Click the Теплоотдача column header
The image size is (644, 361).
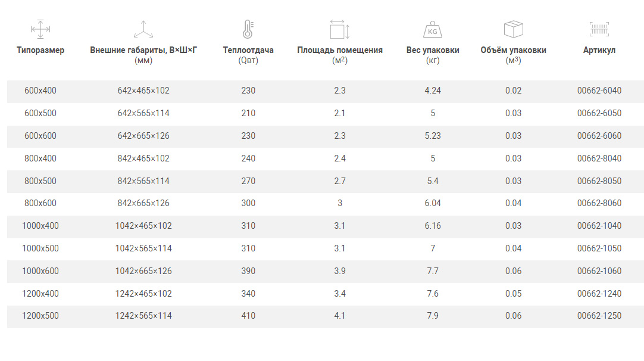248,51
